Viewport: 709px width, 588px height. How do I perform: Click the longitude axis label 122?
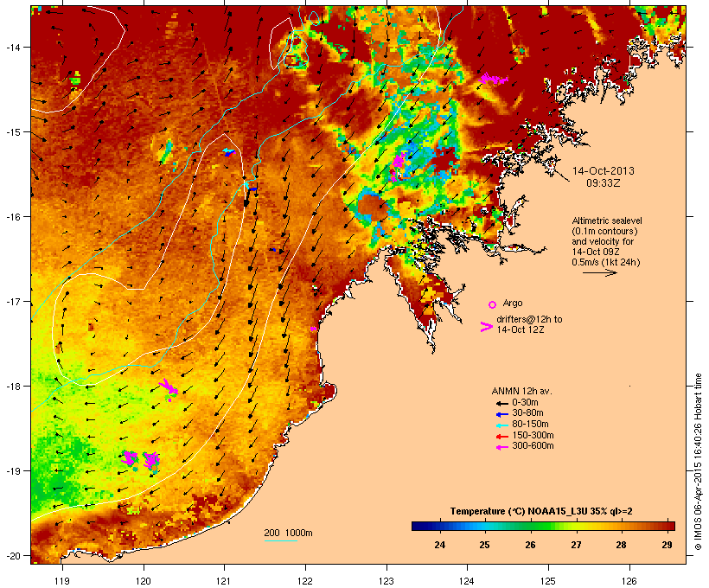[x=305, y=581]
